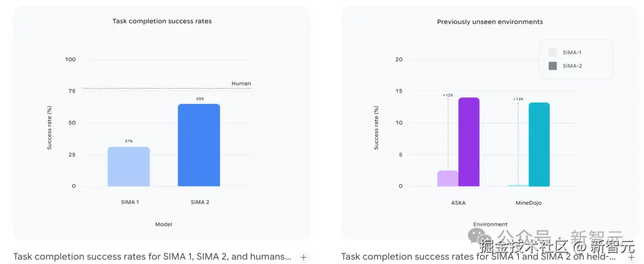Expand the right chart caption plus icon
The width and height of the screenshot is (644, 264).
click(x=631, y=257)
